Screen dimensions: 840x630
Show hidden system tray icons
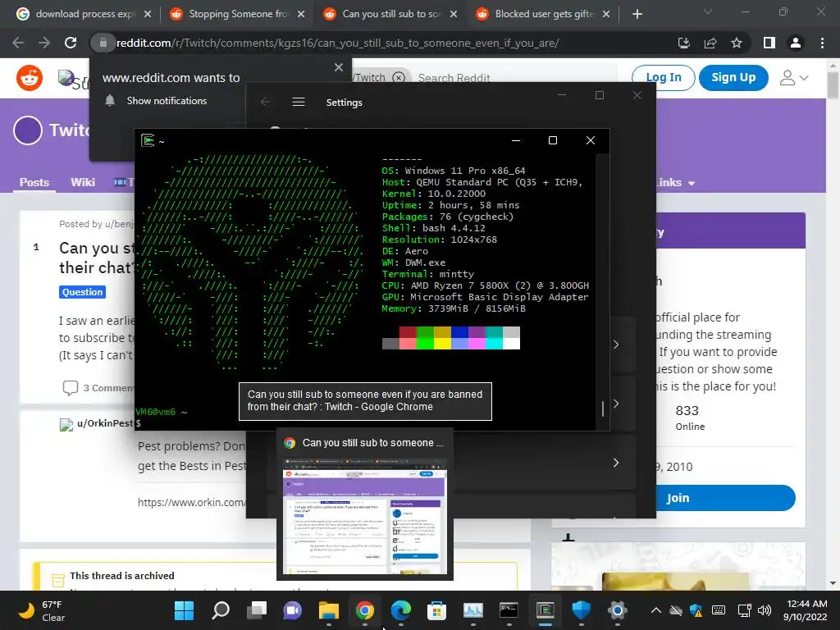pyautogui.click(x=655, y=610)
